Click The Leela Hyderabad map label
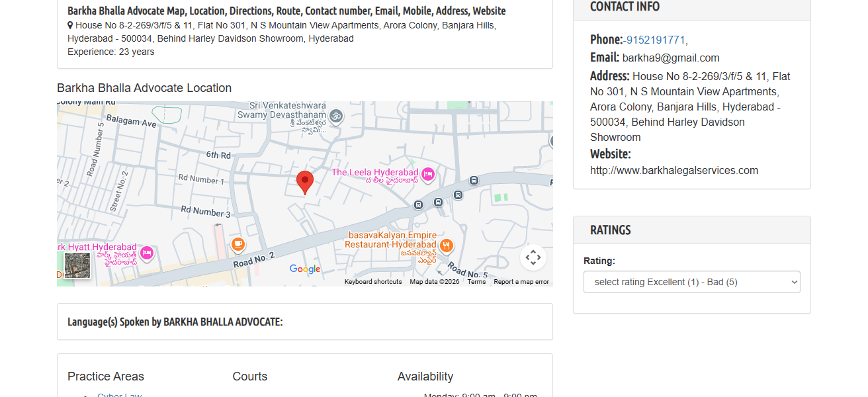Image resolution: width=868 pixels, height=397 pixels. (x=374, y=173)
